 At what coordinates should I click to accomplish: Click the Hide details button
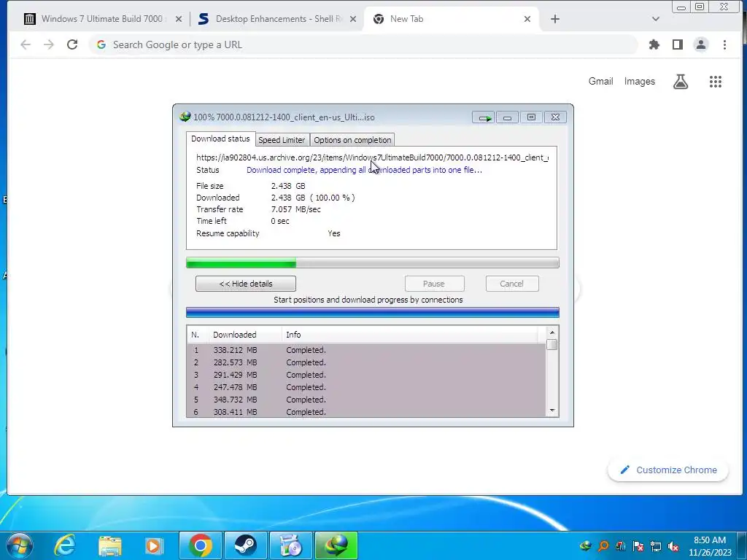[x=246, y=284]
